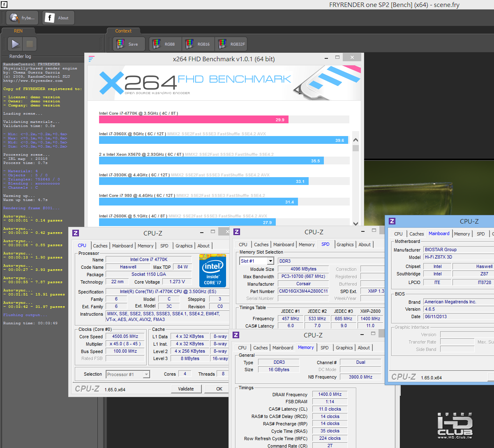Click the Xeon X5670 35.5 benchmark bar
This screenshot has height=448, width=494.
point(211,161)
